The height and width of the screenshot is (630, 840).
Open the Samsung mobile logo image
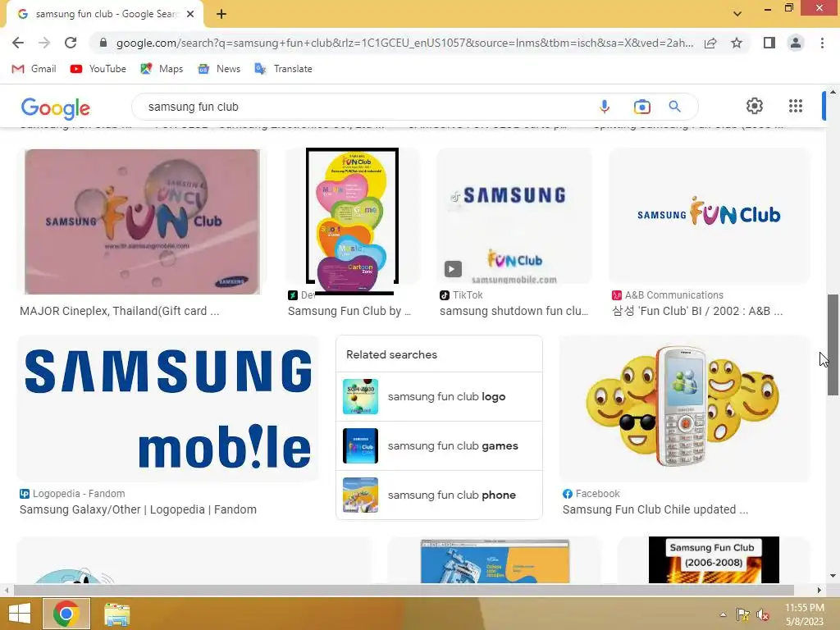tap(168, 409)
